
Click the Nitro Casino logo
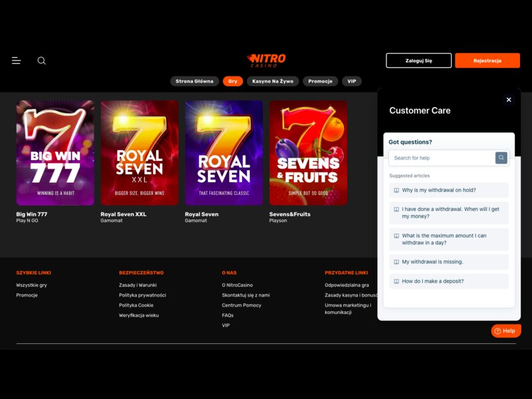pyautogui.click(x=265, y=60)
